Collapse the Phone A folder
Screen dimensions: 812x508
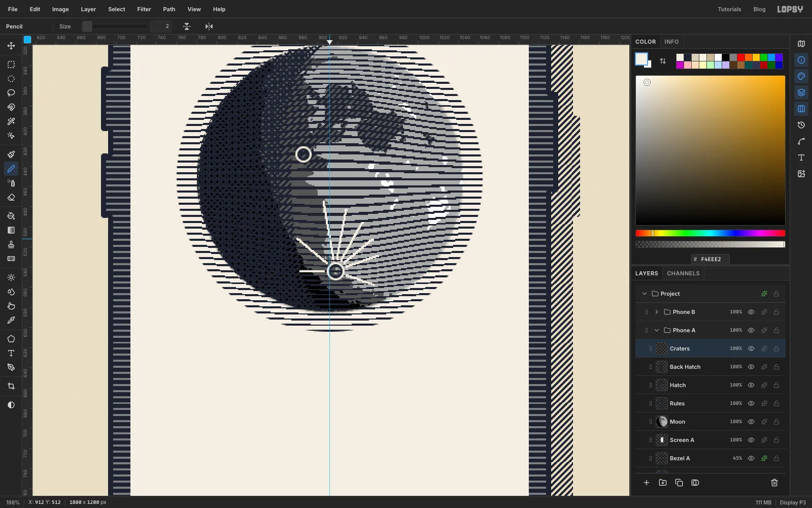click(657, 330)
